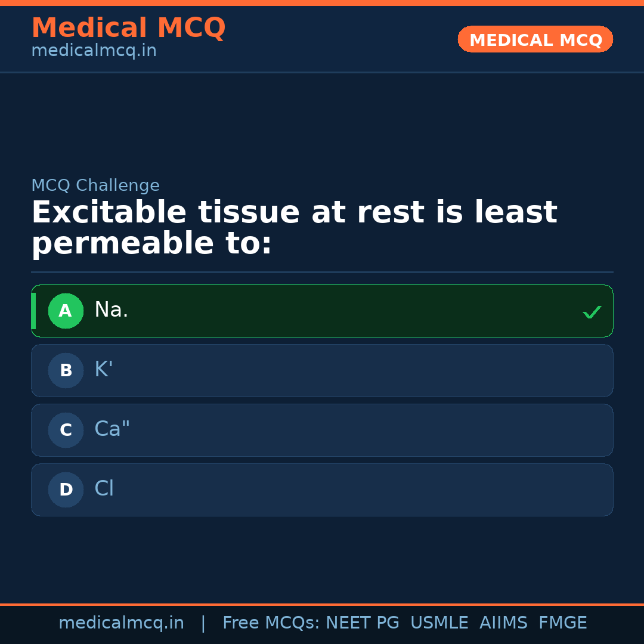
Task: Click the green highlight bar beside answer A
Action: (x=35, y=311)
